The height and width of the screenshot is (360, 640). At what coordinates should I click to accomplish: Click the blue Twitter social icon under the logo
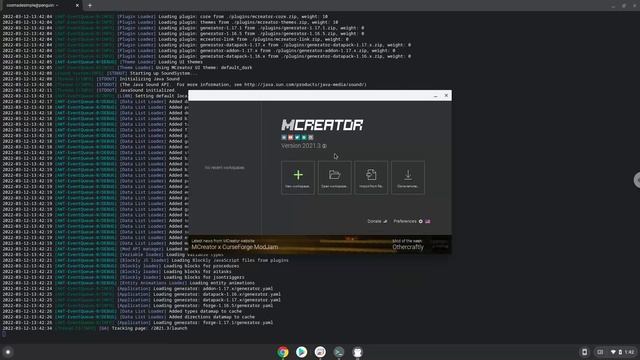point(297,138)
